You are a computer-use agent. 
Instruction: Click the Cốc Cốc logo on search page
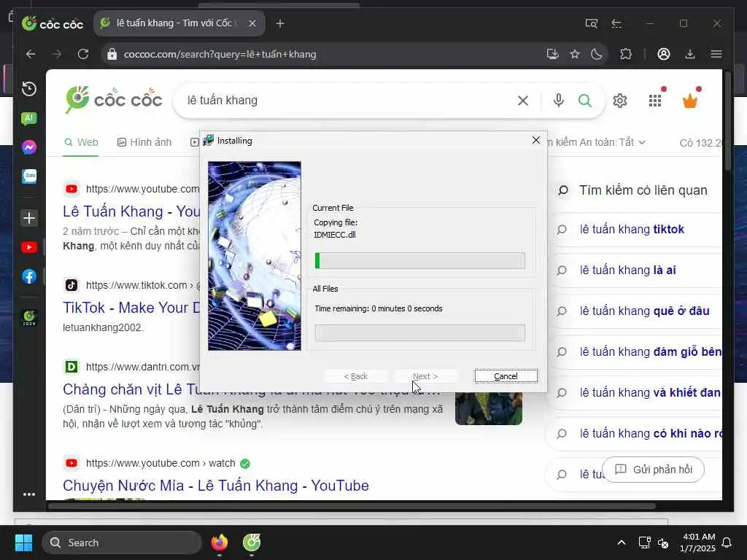coord(113,100)
